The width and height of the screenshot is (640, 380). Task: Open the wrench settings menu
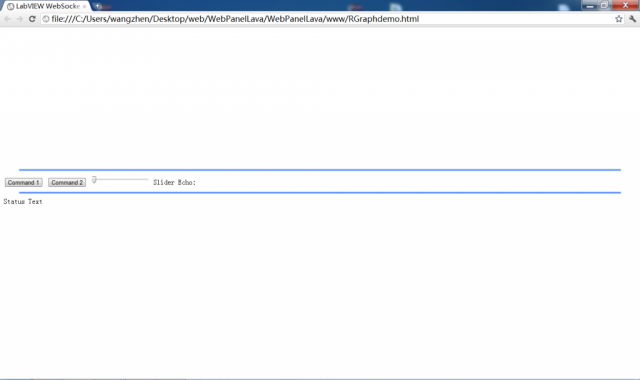(x=632, y=19)
